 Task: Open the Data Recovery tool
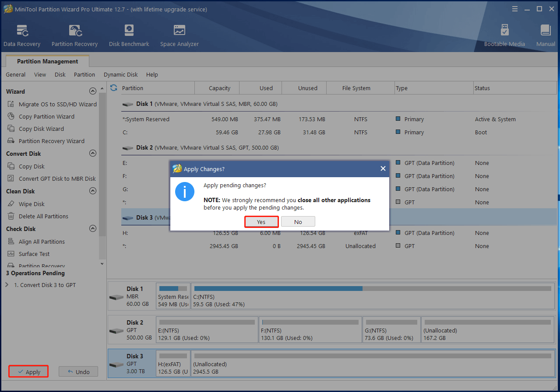pyautogui.click(x=22, y=35)
